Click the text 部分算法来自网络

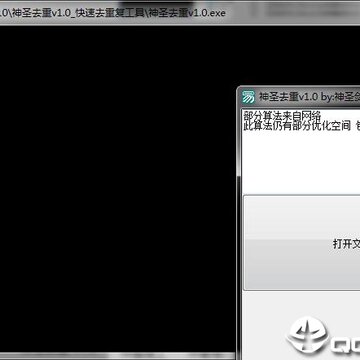[x=282, y=116]
